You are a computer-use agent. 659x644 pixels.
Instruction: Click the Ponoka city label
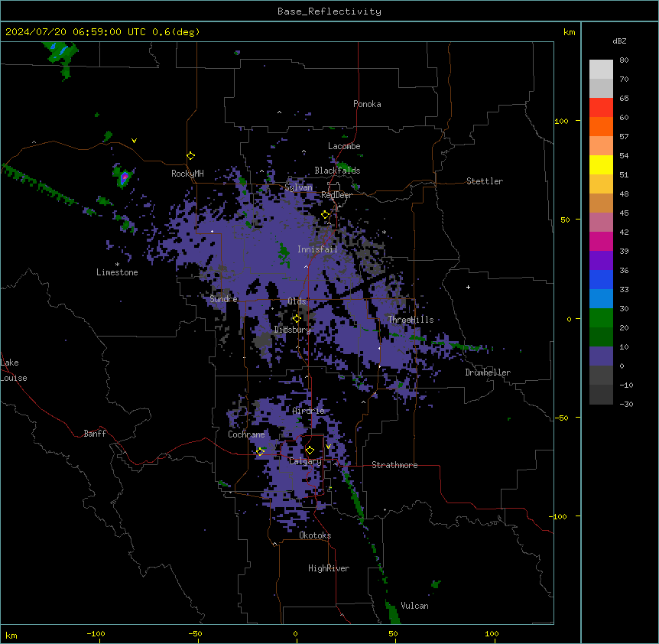[367, 104]
